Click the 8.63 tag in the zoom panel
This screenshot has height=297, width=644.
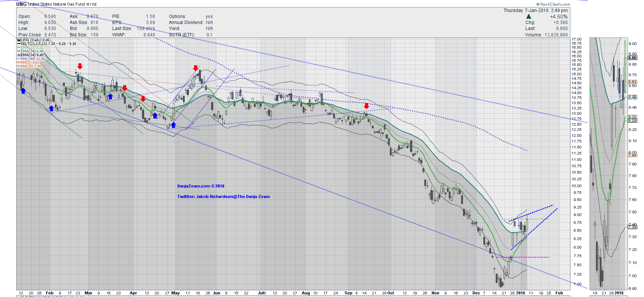[x=632, y=82]
